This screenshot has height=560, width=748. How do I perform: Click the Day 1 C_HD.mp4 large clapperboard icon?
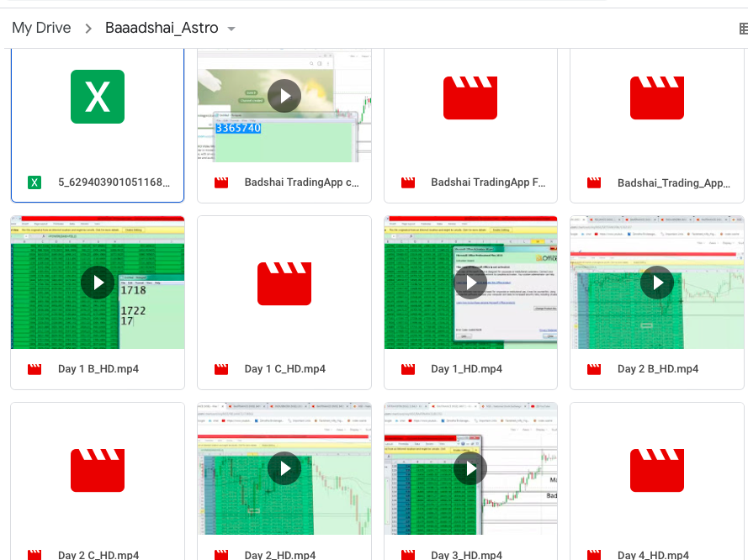(284, 283)
